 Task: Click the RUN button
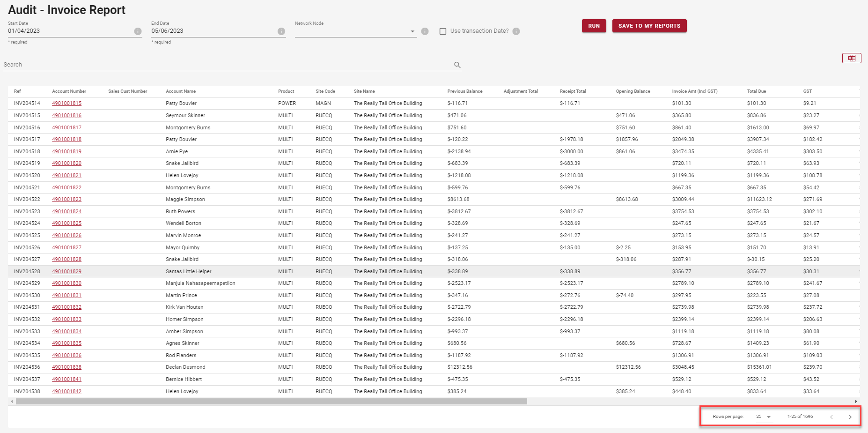tap(594, 26)
